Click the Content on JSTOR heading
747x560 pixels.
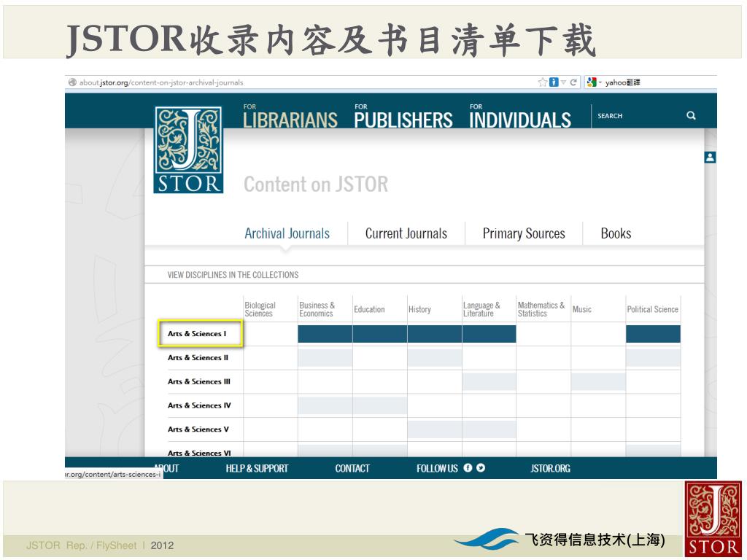tap(316, 184)
